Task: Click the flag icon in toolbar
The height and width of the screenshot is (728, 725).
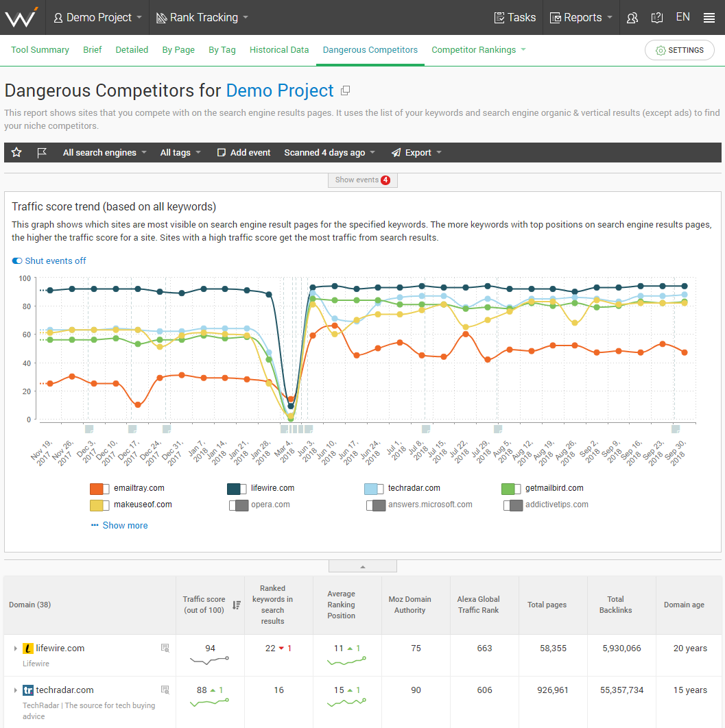Action: (42, 152)
